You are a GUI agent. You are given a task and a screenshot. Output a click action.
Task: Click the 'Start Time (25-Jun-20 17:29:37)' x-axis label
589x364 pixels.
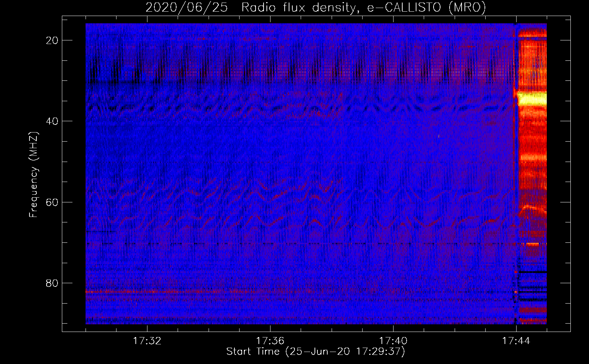[316, 352]
